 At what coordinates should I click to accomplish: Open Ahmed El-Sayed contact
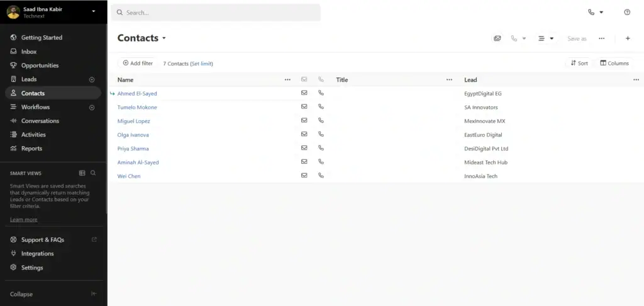[137, 94]
